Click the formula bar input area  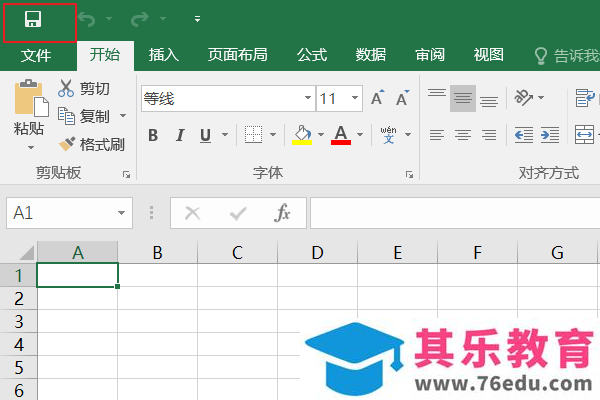(x=455, y=213)
